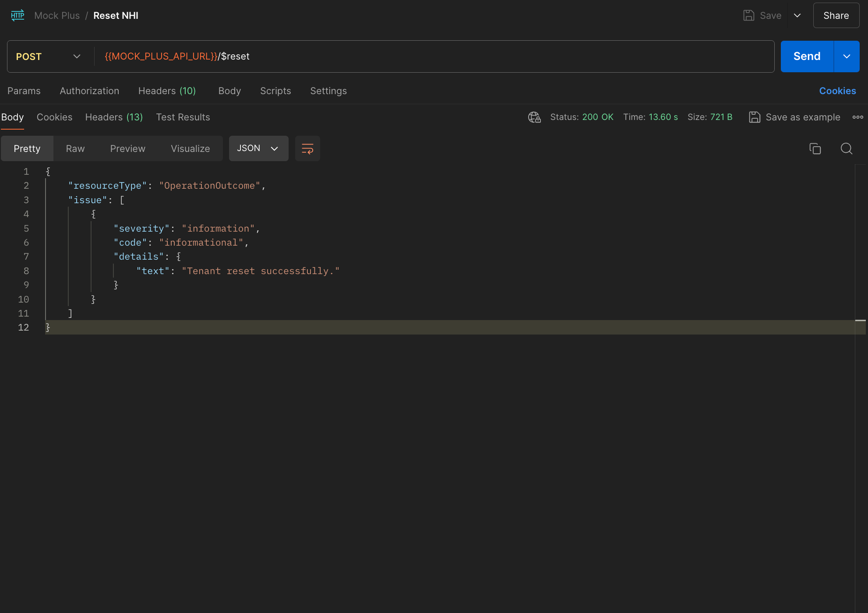This screenshot has width=868, height=613.
Task: Click the "resourceType" key on line 2
Action: (x=107, y=186)
